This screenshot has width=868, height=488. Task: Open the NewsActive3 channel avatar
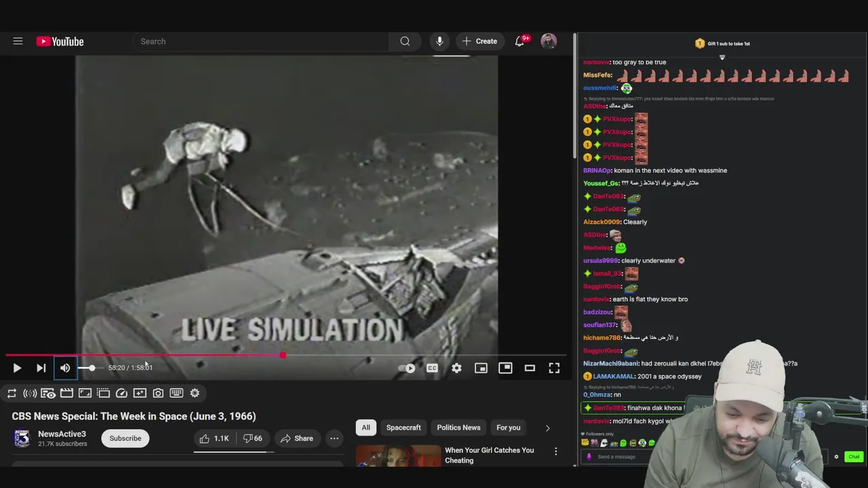(22, 439)
